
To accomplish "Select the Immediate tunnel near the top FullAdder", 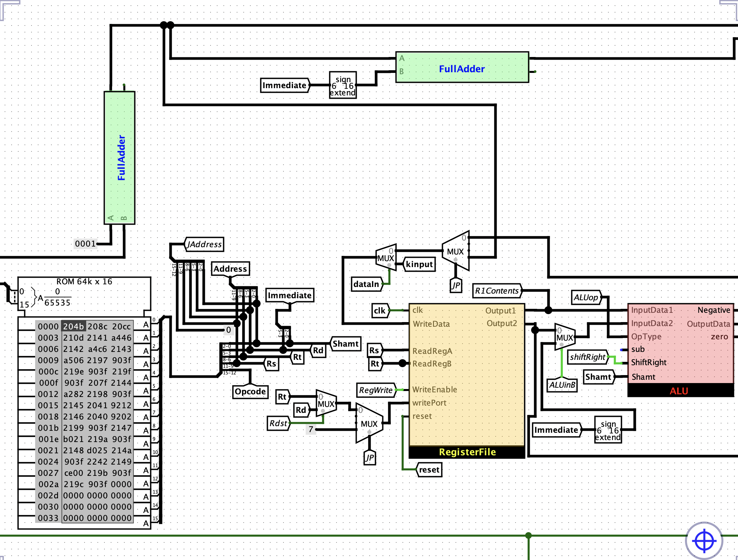I will (x=285, y=85).
